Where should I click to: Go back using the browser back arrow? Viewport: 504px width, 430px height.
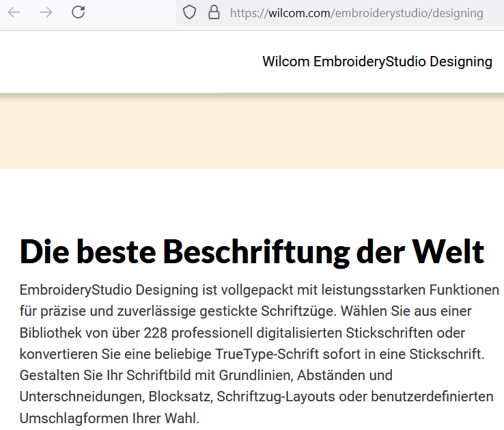14,12
